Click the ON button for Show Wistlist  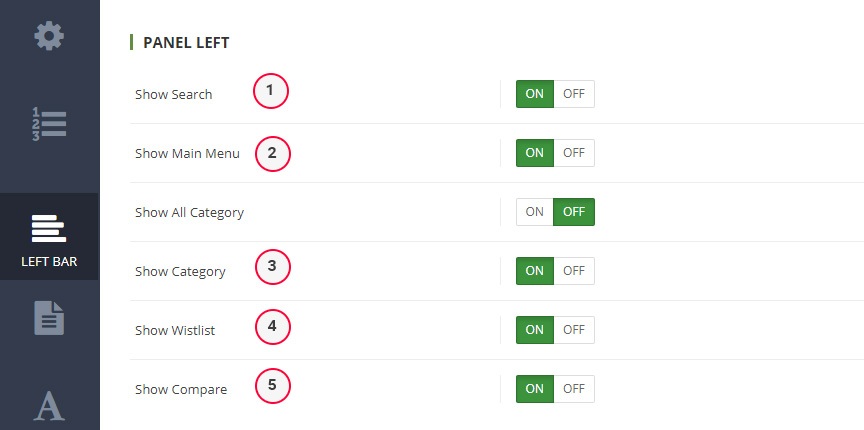coord(535,330)
